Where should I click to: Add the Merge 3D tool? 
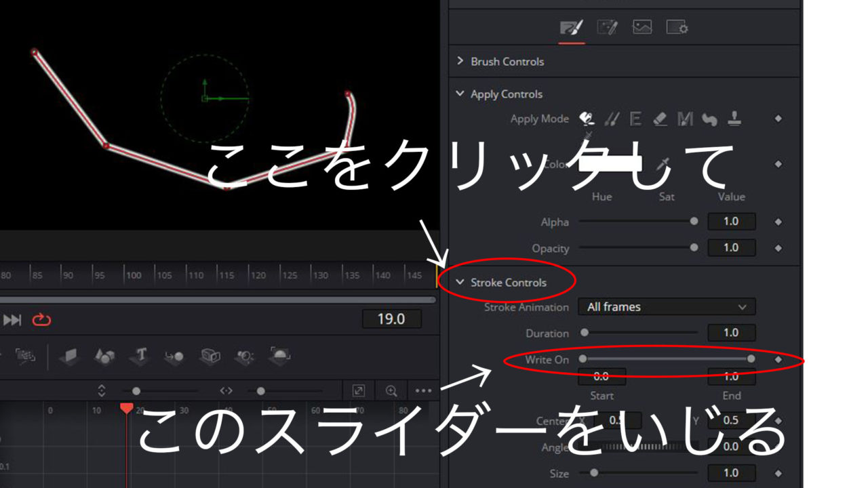(174, 355)
